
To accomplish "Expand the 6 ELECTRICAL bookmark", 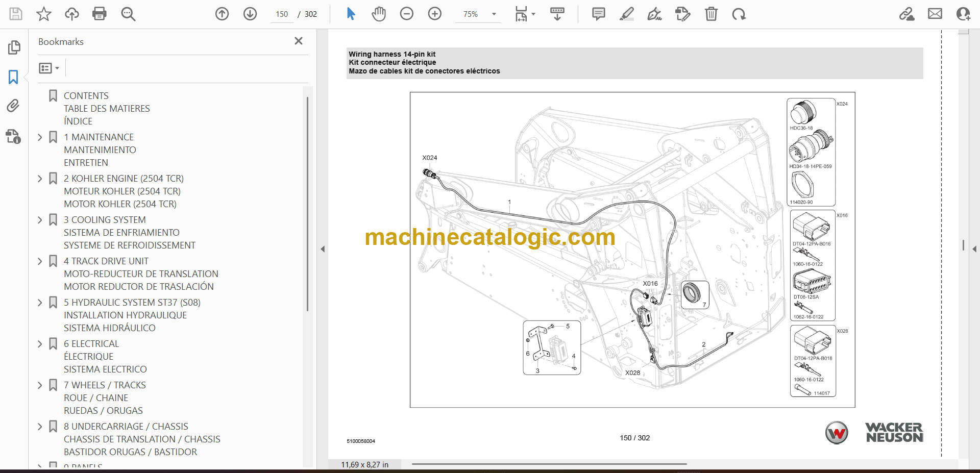I will 40,344.
